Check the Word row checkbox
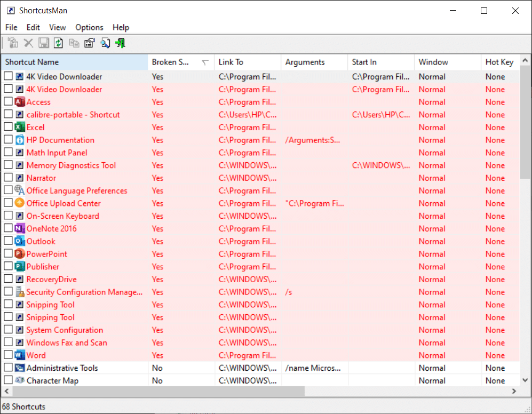Screen dimensions: 532x414 click(8, 355)
